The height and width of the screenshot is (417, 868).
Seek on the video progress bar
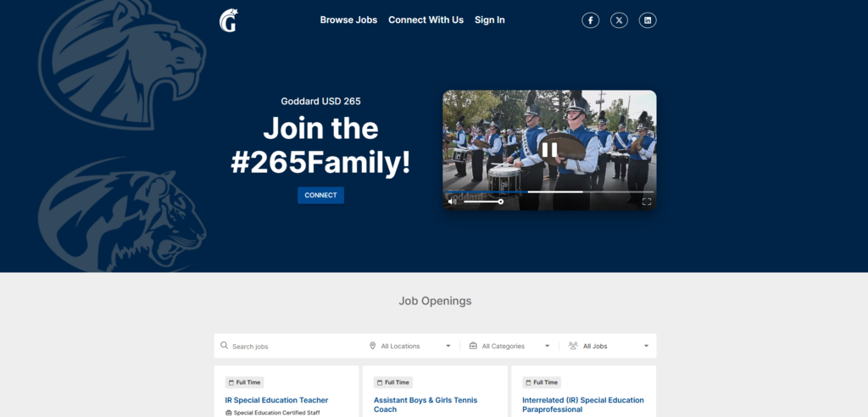pyautogui.click(x=549, y=192)
